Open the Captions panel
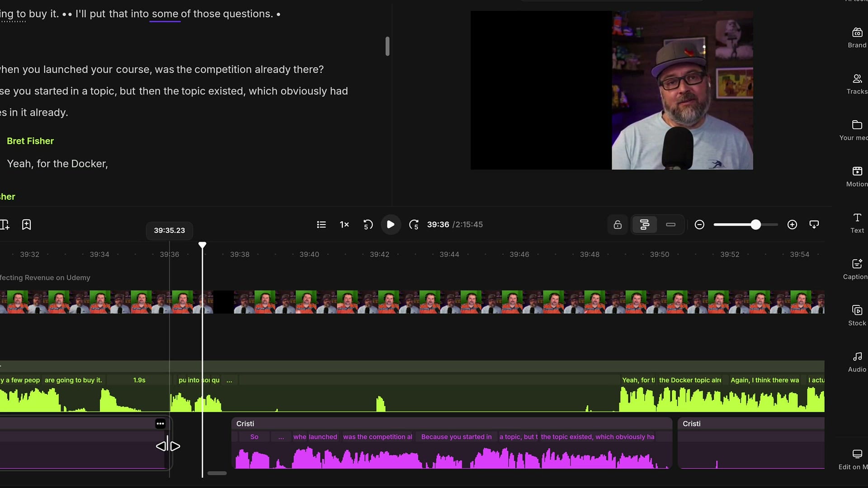The image size is (868, 488). (x=856, y=269)
